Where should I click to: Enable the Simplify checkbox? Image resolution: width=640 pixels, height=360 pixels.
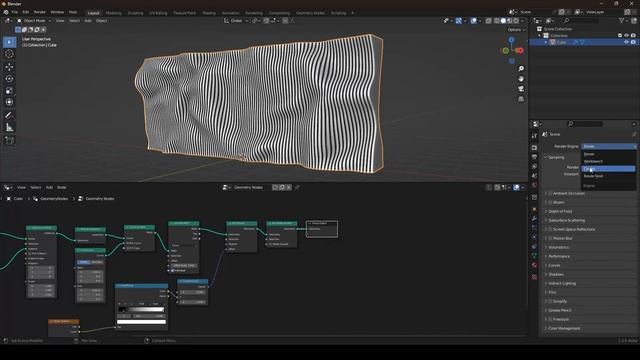(550, 301)
